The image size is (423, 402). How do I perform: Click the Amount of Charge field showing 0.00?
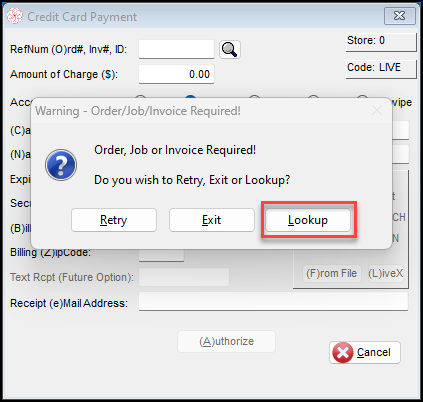coord(176,74)
